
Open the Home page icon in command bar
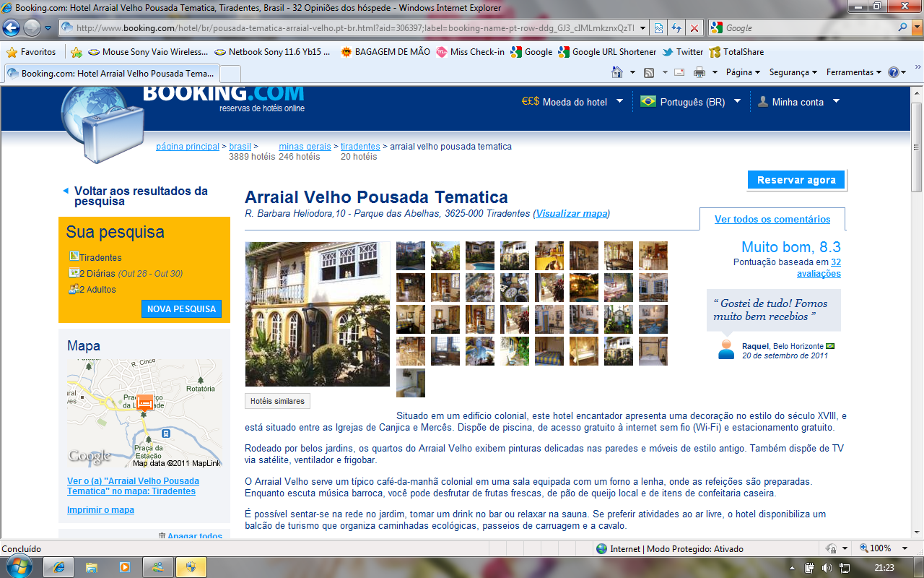click(x=616, y=72)
